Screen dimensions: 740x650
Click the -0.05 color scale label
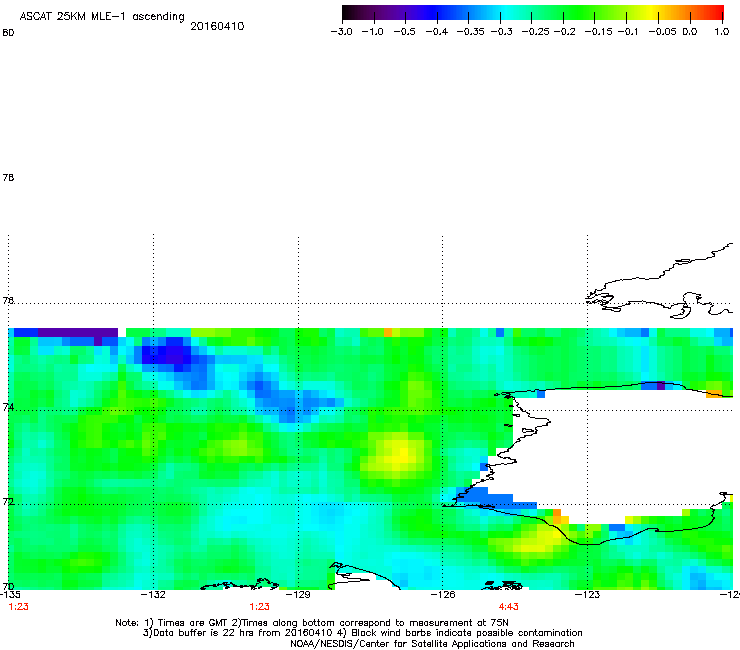pos(662,32)
